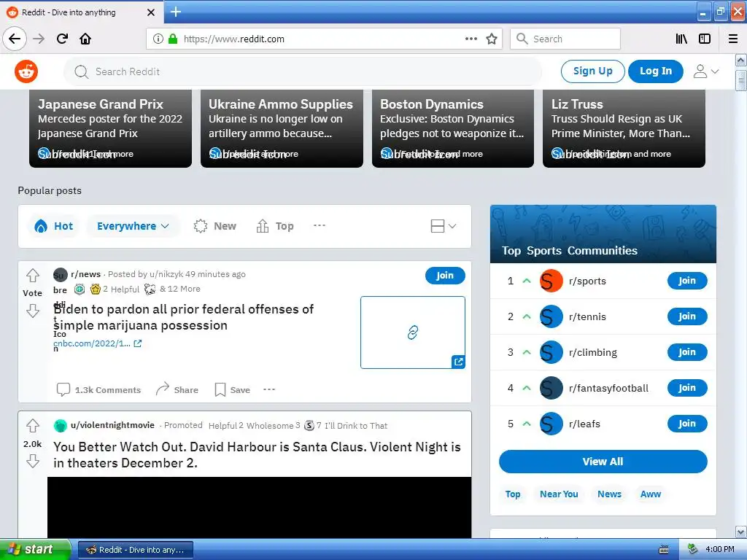
Task: Join r/tennis from the sidebar
Action: 687,316
